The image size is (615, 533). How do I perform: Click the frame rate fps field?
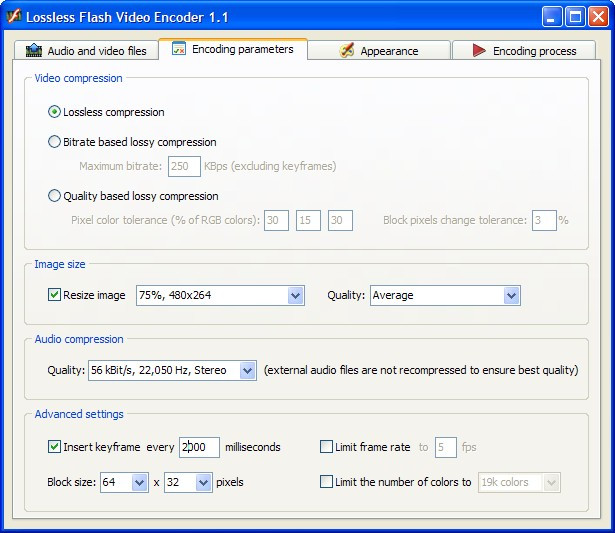[x=446, y=447]
